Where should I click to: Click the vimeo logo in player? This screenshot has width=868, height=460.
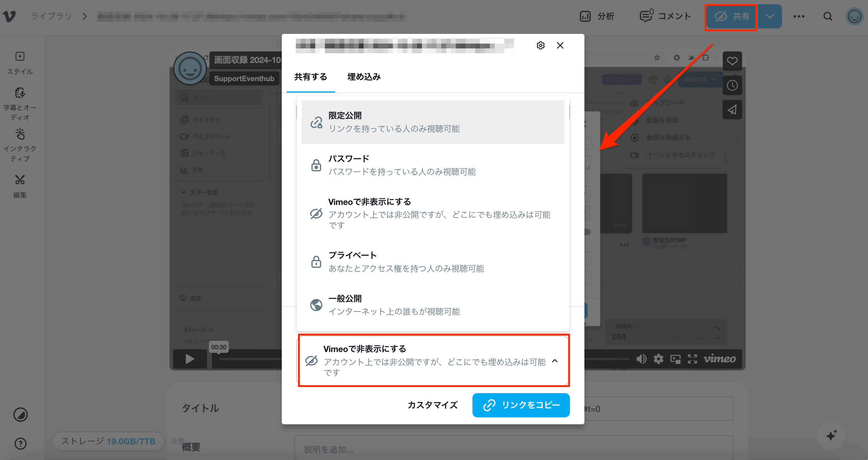(720, 359)
